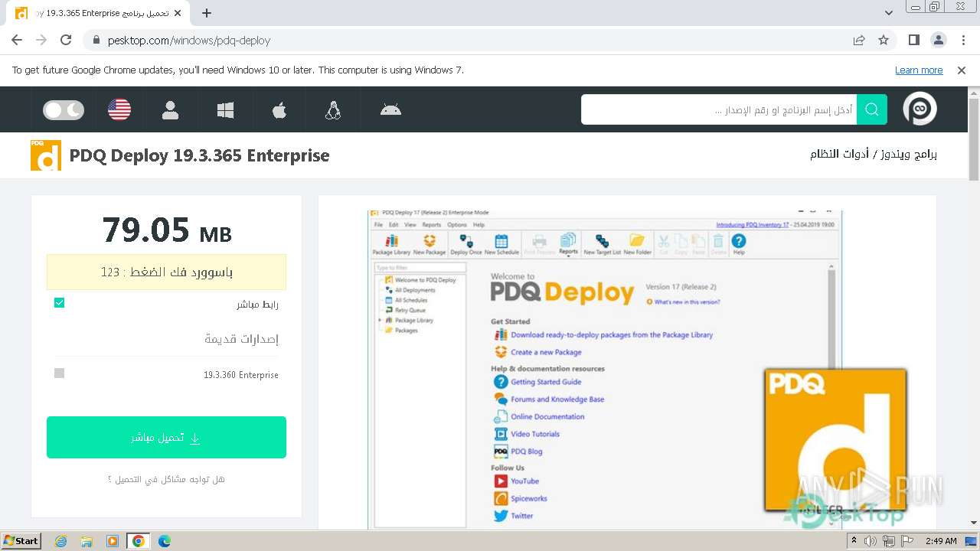The image size is (980, 551).
Task: Open the download problems help link
Action: (x=166, y=479)
